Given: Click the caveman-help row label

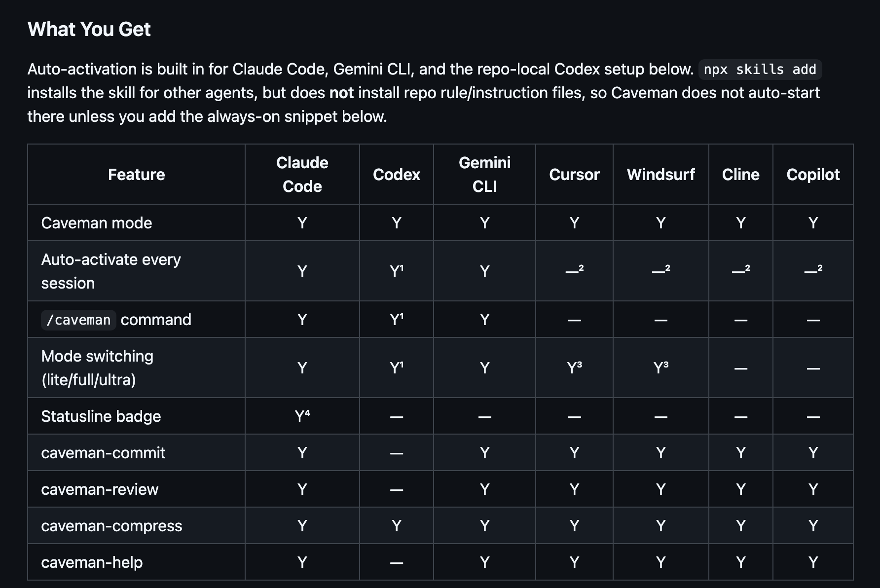Looking at the screenshot, I should 92,562.
